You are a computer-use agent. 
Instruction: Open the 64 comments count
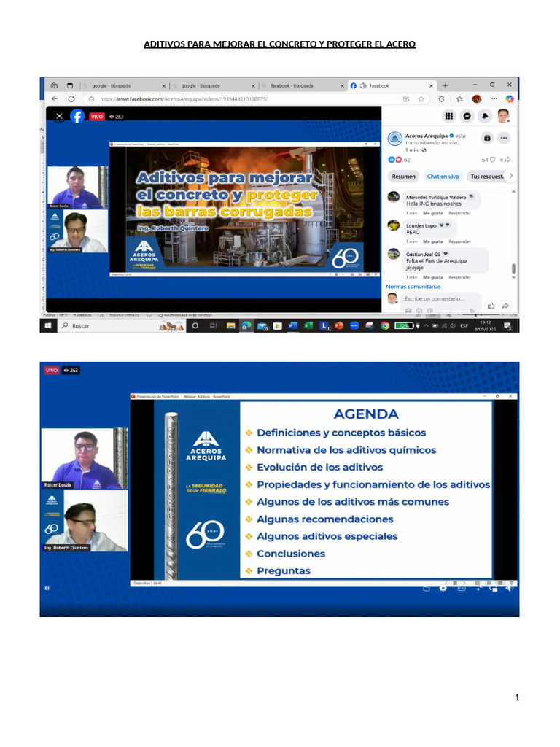[488, 160]
